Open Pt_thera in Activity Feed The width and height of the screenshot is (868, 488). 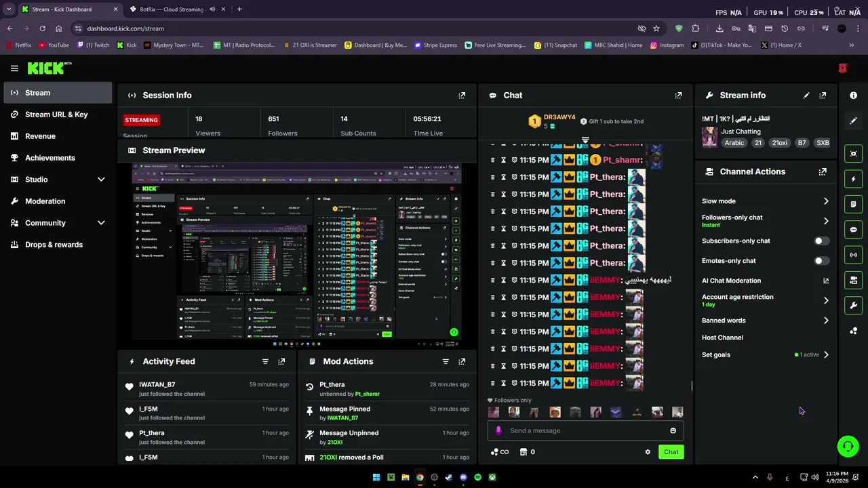point(151,433)
